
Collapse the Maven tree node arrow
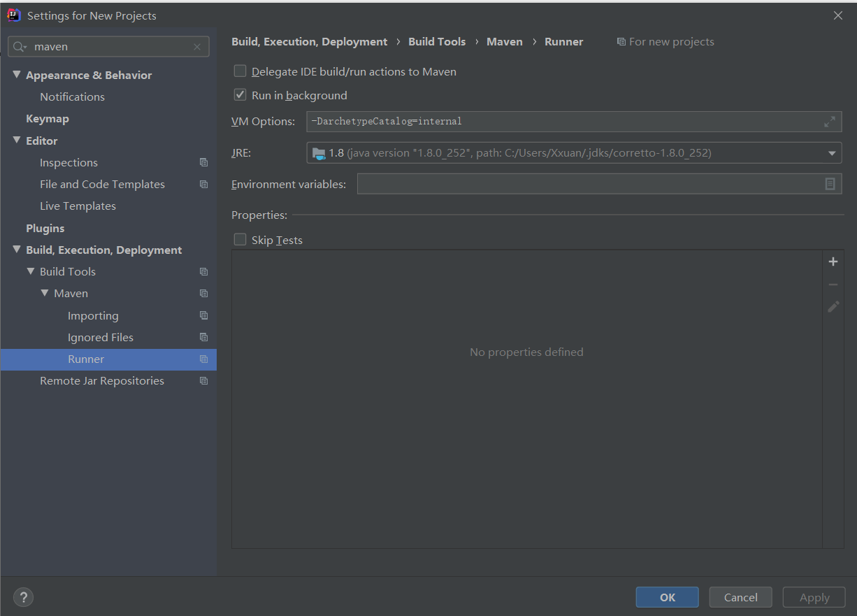pos(45,294)
